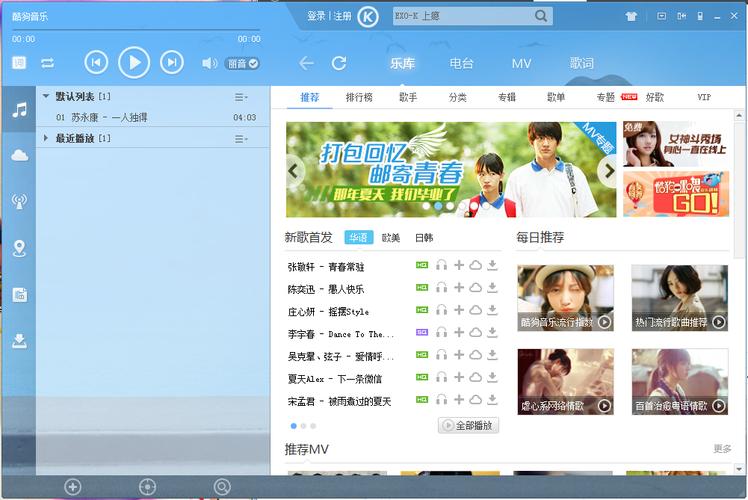Viewport: 748px width, 500px height.
Task: Open 更多 link for 推荐MV
Action: (x=722, y=448)
